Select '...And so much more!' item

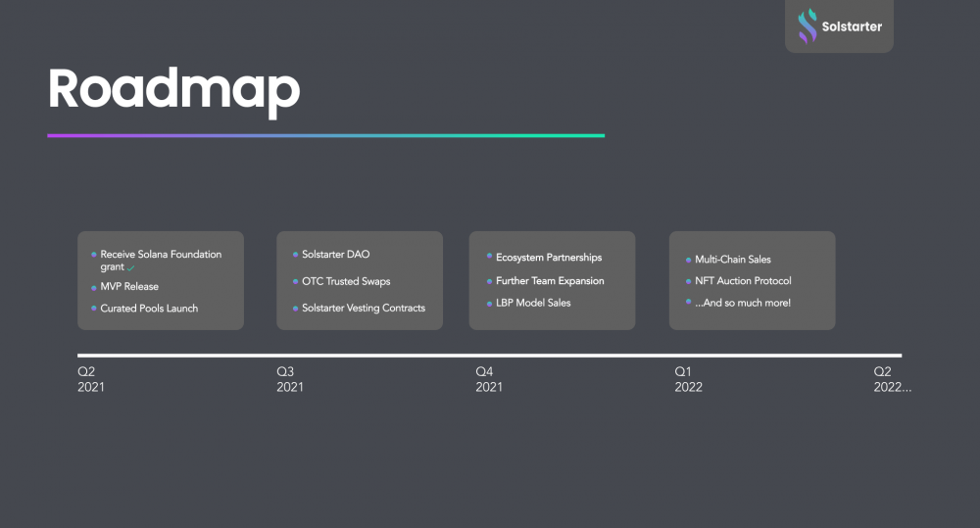point(743,303)
